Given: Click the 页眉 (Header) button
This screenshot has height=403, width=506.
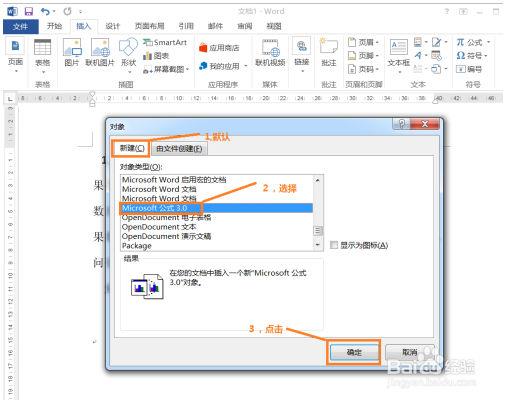Looking at the screenshot, I should [x=363, y=42].
